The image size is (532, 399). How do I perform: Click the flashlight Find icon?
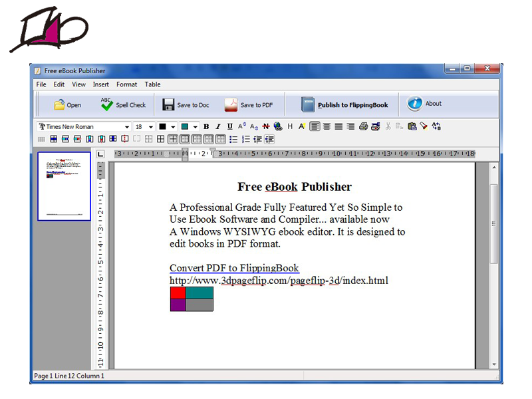[x=424, y=126]
